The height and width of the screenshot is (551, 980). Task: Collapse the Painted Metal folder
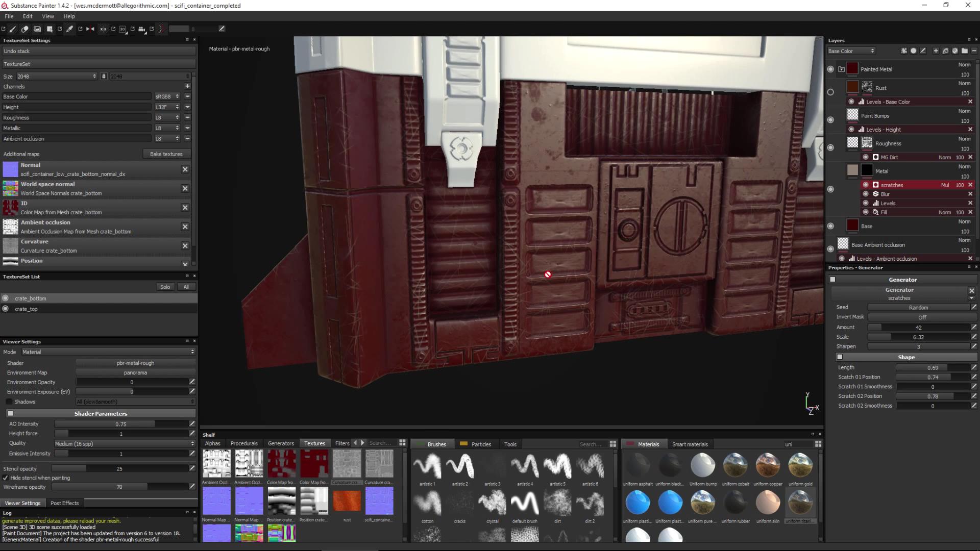[841, 69]
